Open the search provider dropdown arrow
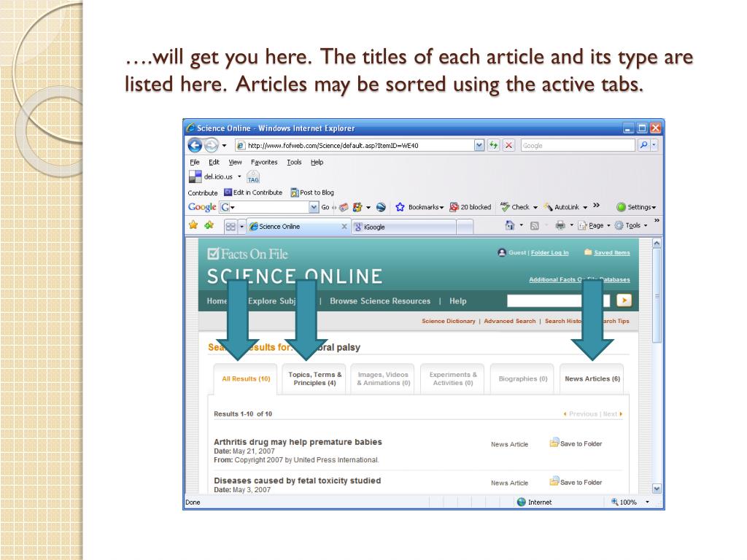This screenshot has height=560, width=747. pos(654,145)
